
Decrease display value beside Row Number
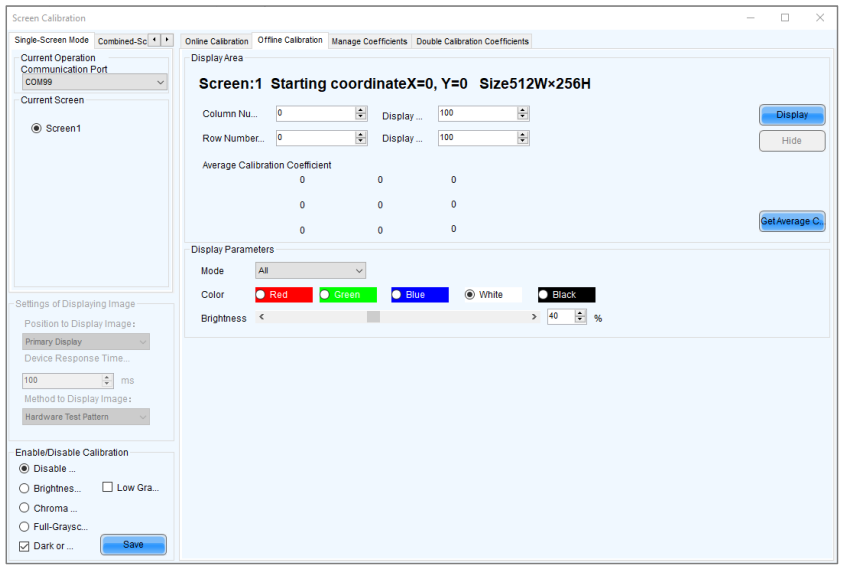tap(523, 141)
